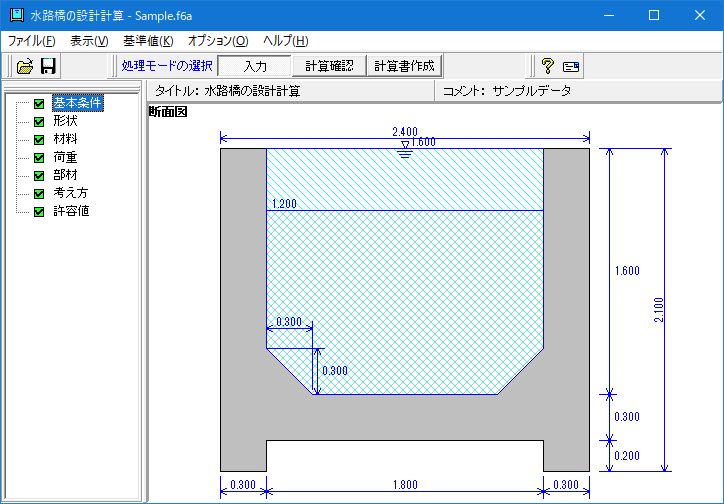Close the 水路橋の設計計算 window
This screenshot has height=504, width=724.
[x=700, y=15]
